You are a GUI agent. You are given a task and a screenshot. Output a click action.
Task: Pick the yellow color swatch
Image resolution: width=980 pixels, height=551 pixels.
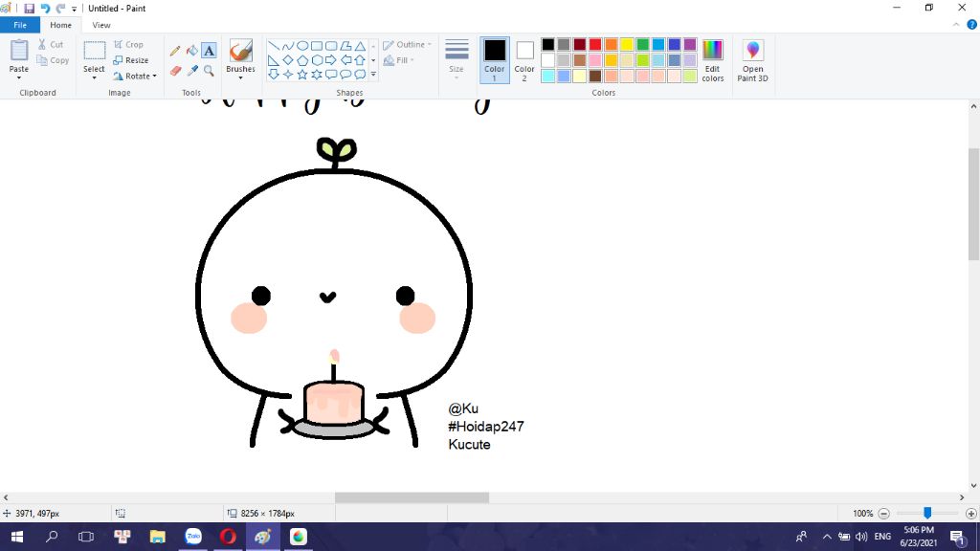tap(627, 44)
